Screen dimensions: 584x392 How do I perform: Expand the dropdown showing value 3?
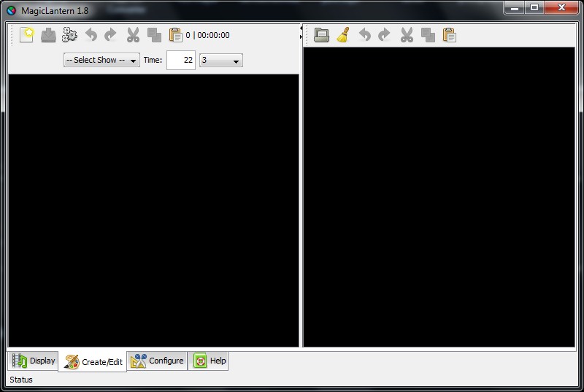point(221,61)
